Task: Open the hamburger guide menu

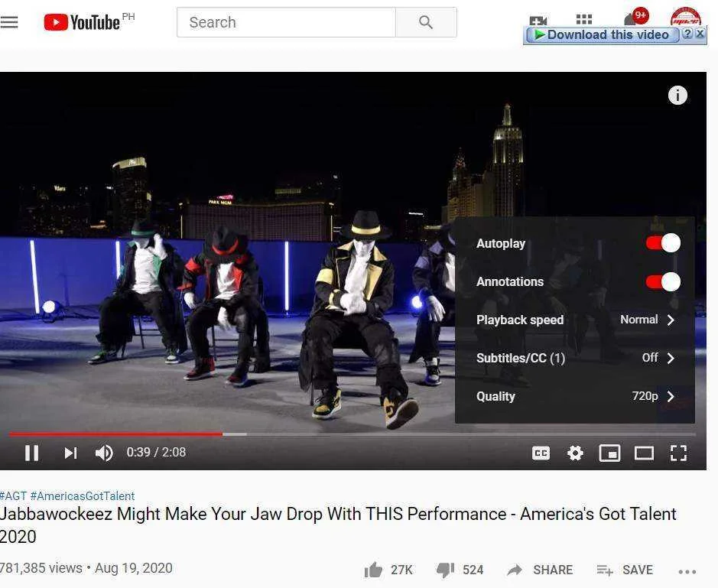Action: (9, 22)
